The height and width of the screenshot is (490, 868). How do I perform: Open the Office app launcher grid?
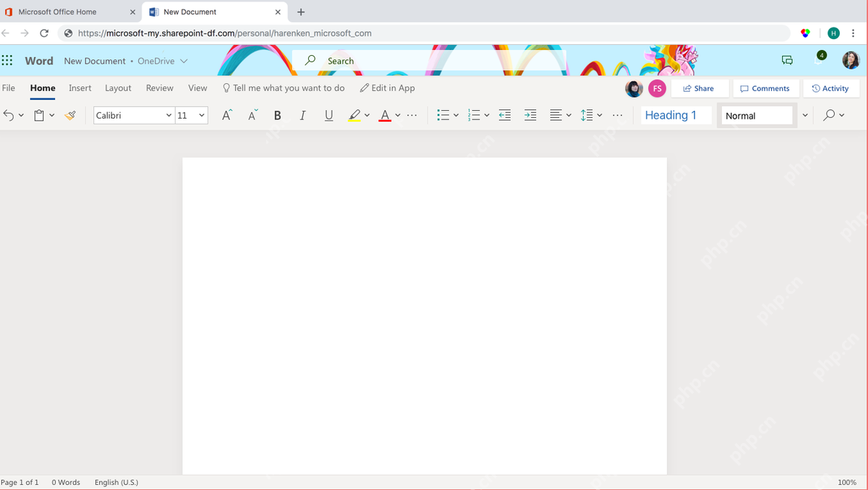tap(7, 61)
